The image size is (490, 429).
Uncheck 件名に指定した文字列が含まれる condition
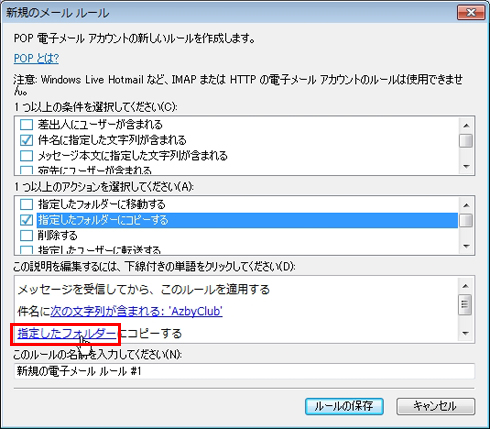tap(26, 140)
